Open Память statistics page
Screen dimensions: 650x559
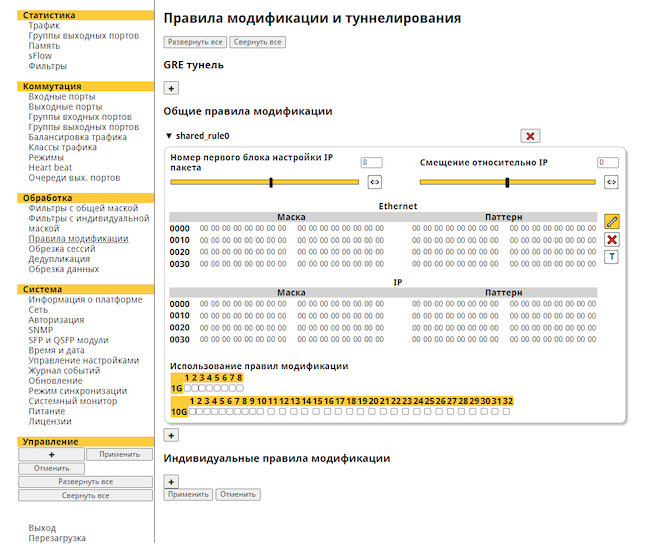click(x=44, y=46)
